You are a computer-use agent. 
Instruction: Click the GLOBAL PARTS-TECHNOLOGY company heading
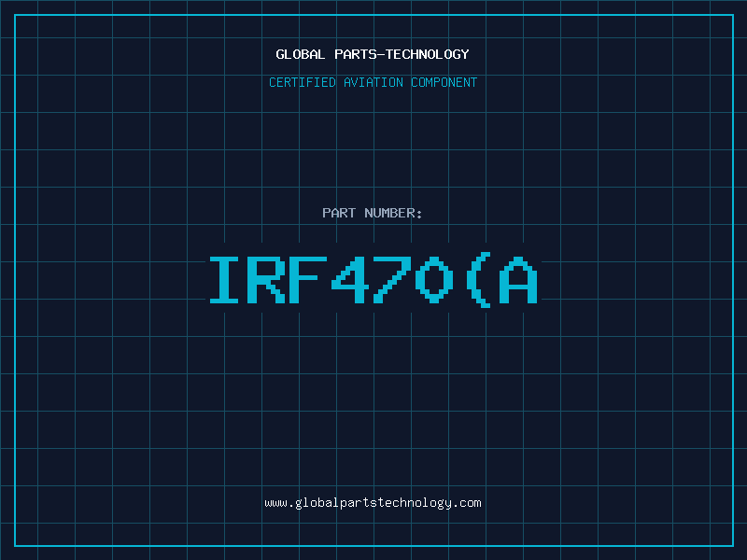tap(373, 54)
